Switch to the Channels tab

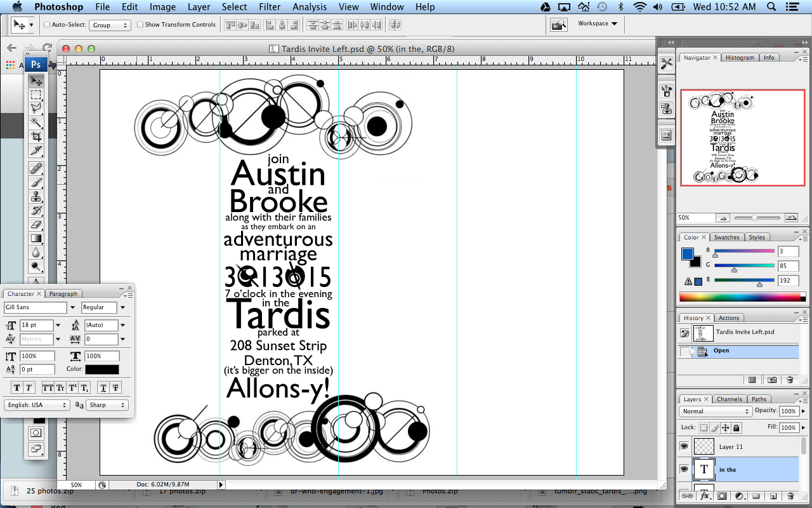click(x=729, y=399)
